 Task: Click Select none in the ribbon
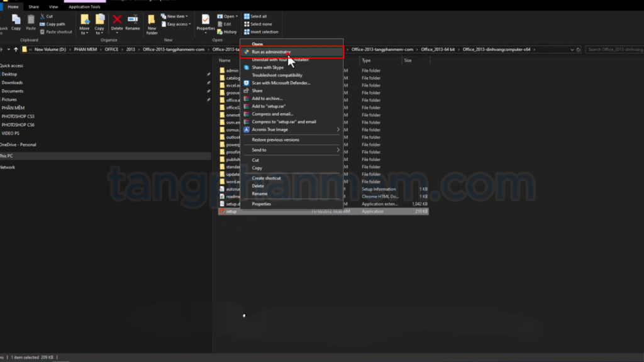(x=258, y=25)
